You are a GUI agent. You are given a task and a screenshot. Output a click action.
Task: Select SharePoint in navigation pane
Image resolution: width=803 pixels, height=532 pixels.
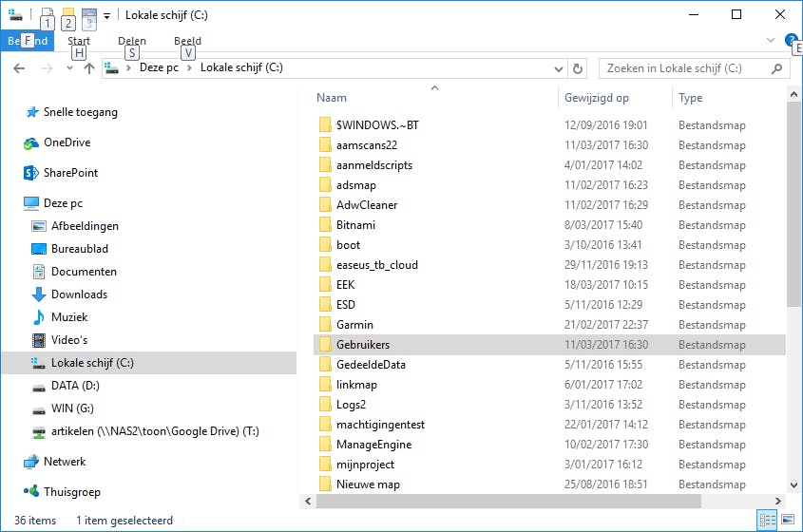pyautogui.click(x=70, y=173)
